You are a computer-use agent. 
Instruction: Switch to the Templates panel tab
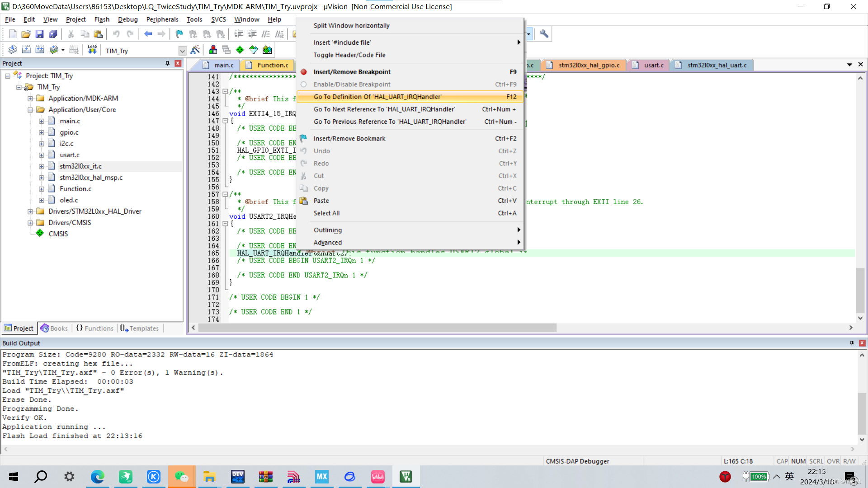click(140, 328)
